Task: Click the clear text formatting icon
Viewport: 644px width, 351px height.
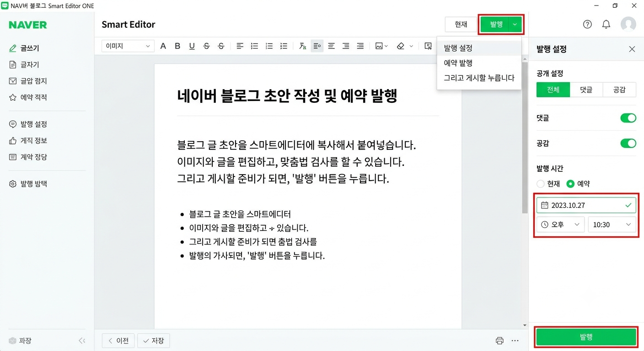Action: tap(302, 46)
